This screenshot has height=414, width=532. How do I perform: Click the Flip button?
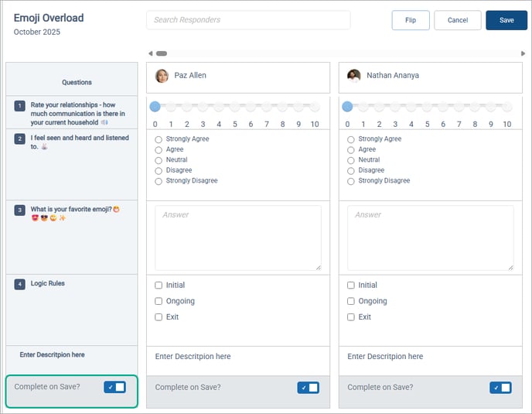pos(411,20)
